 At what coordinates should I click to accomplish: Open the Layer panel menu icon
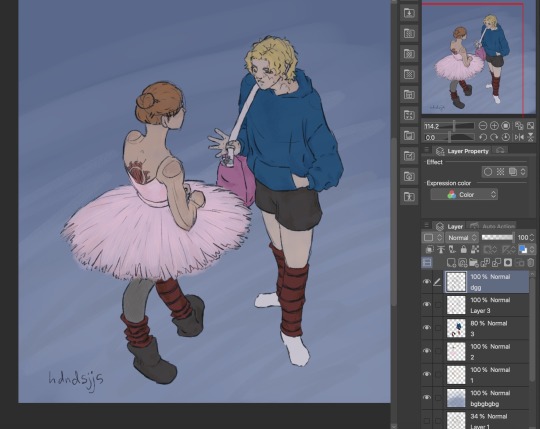[x=426, y=226]
